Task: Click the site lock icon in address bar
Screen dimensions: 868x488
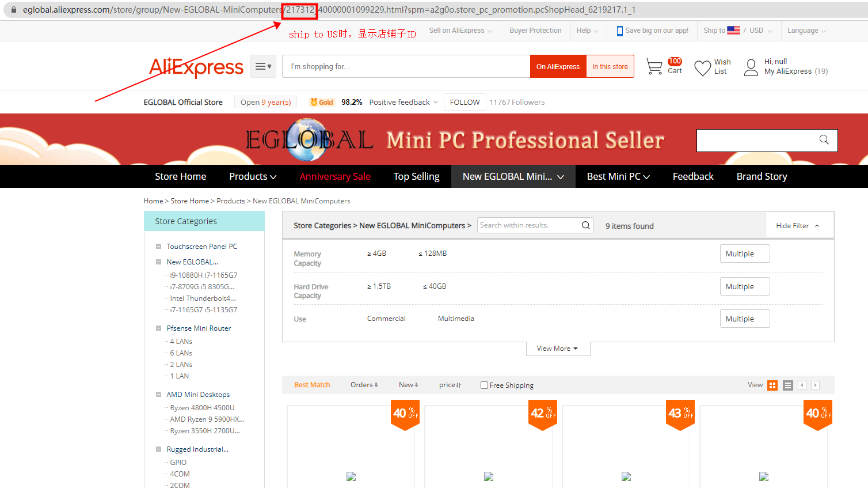Action: (x=14, y=10)
